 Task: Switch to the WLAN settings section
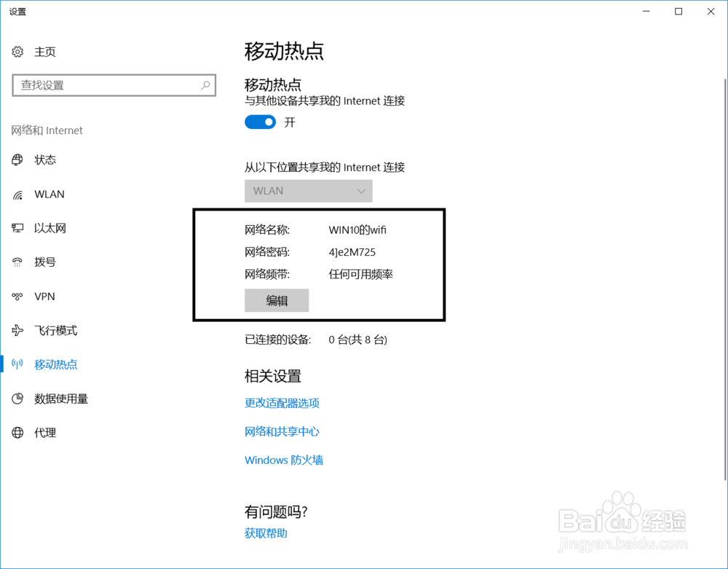point(49,194)
